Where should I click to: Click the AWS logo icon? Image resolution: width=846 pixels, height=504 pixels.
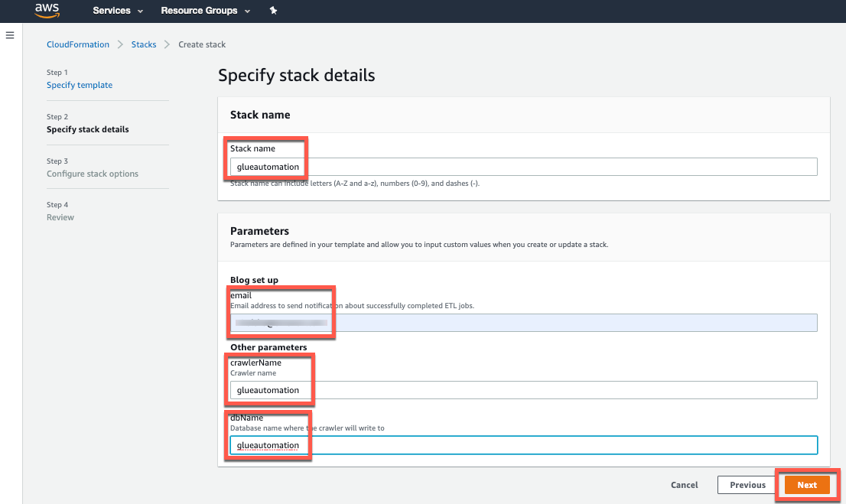pyautogui.click(x=47, y=10)
